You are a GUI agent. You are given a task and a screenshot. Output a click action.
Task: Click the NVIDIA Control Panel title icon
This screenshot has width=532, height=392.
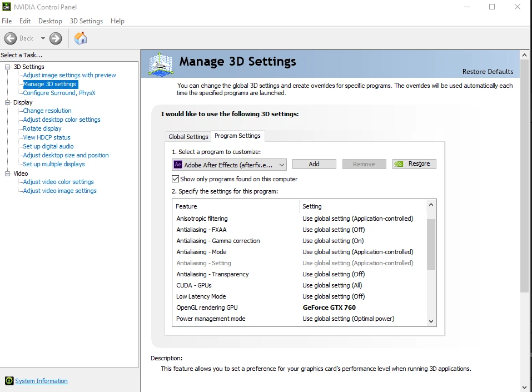pos(7,7)
